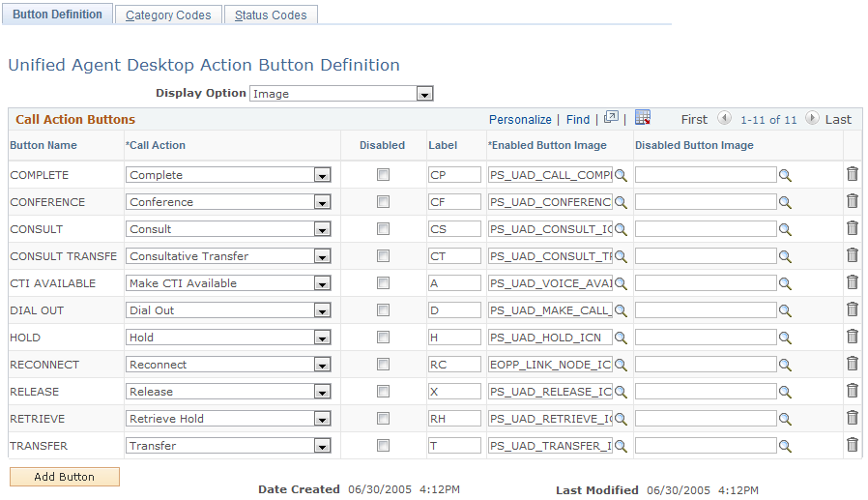Look up disabled image for RETRIEVE row

[785, 419]
